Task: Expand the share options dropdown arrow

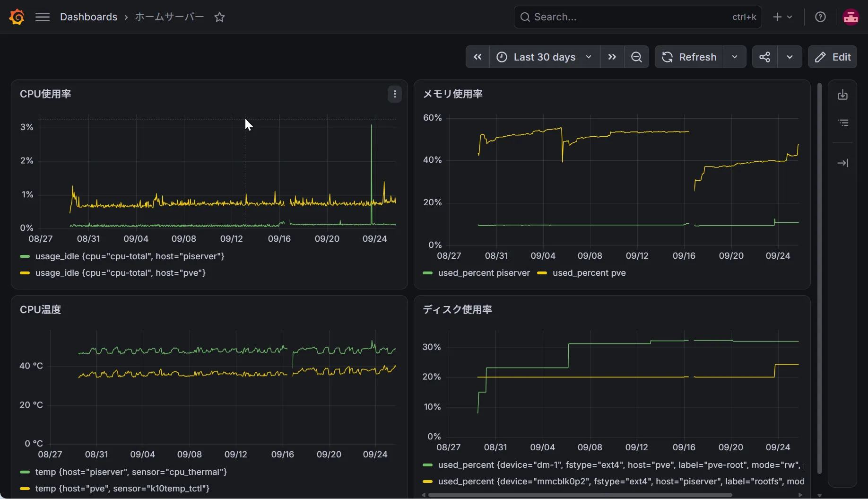Action: [790, 57]
